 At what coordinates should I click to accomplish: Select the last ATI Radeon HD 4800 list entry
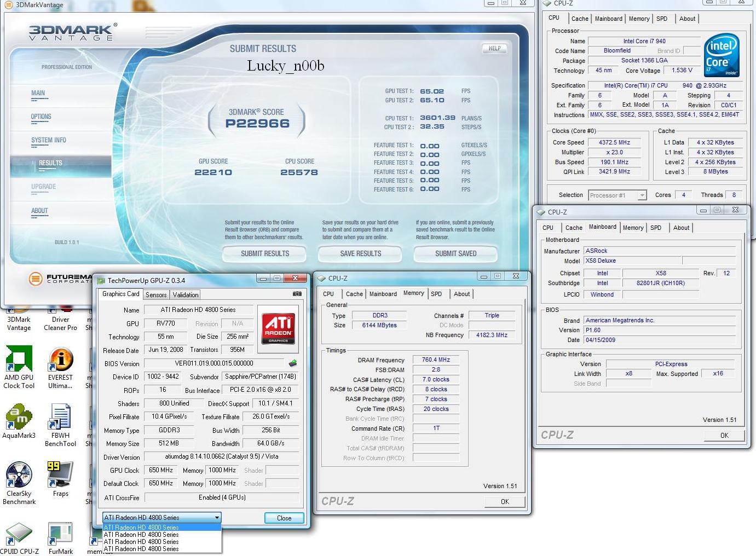(162, 548)
